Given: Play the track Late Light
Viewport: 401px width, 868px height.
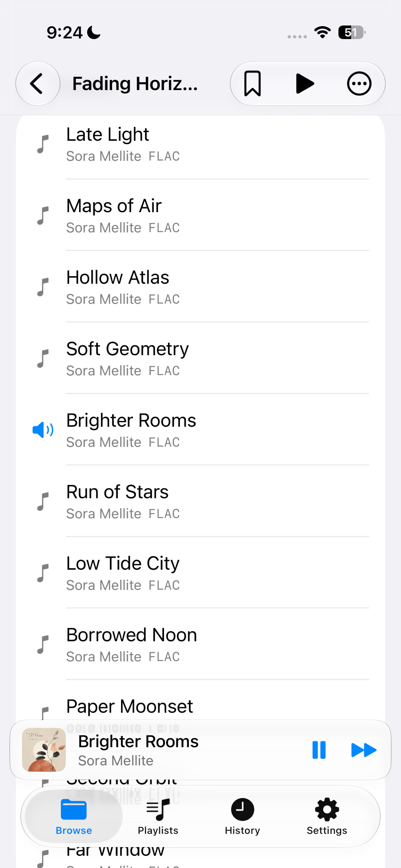Looking at the screenshot, I should pyautogui.click(x=200, y=144).
